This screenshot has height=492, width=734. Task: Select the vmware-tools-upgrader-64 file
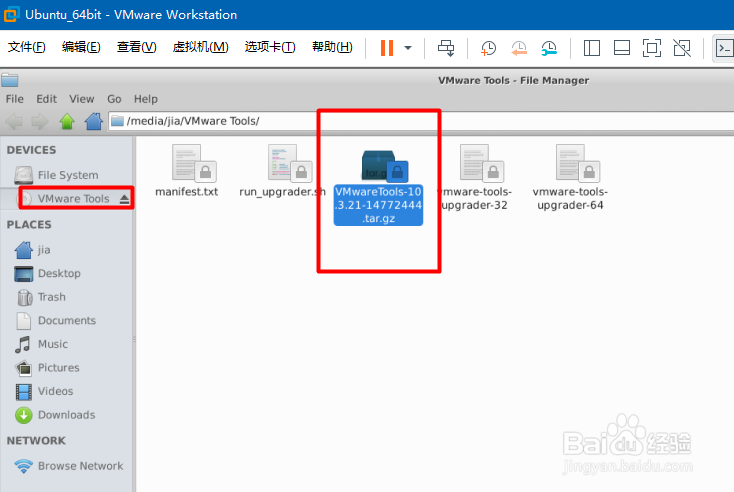point(570,178)
